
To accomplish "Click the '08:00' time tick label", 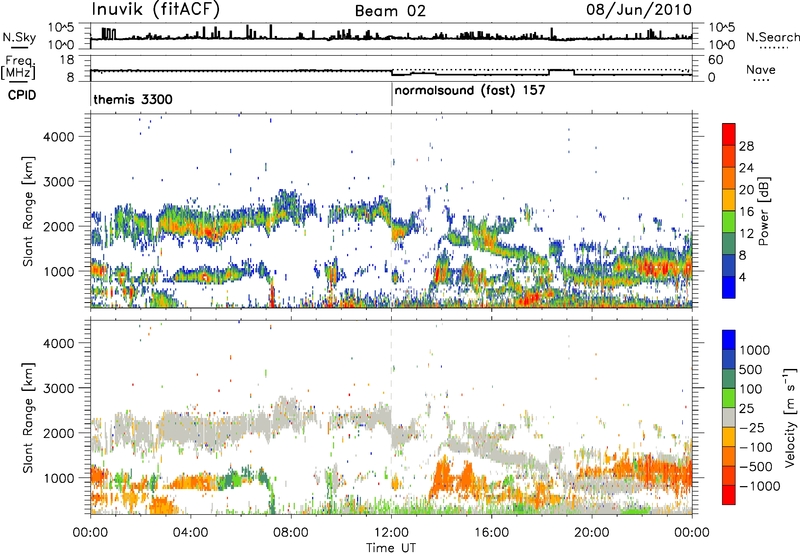I will point(291,533).
